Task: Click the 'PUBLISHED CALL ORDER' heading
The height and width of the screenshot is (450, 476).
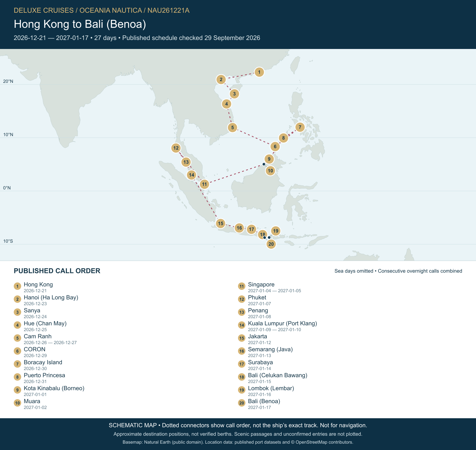Action: [x=57, y=271]
